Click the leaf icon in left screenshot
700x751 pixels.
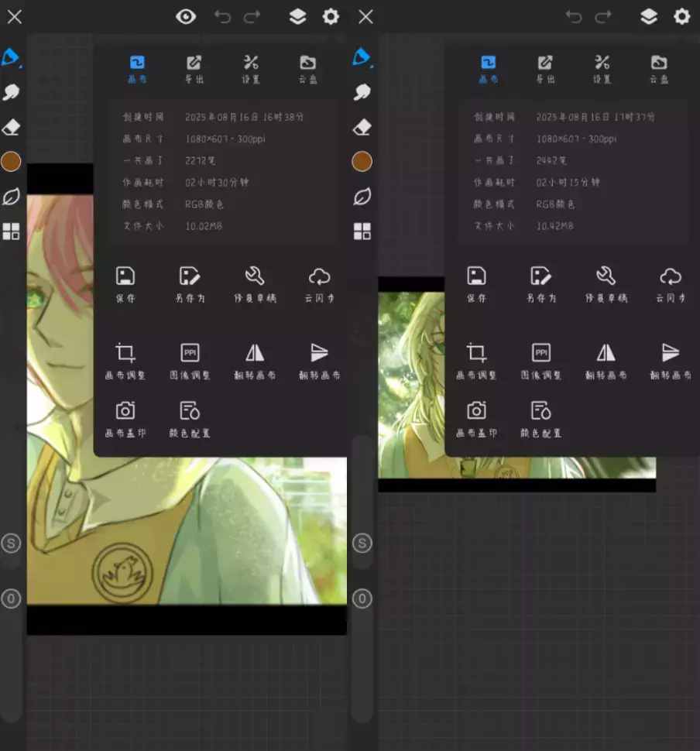click(x=11, y=197)
